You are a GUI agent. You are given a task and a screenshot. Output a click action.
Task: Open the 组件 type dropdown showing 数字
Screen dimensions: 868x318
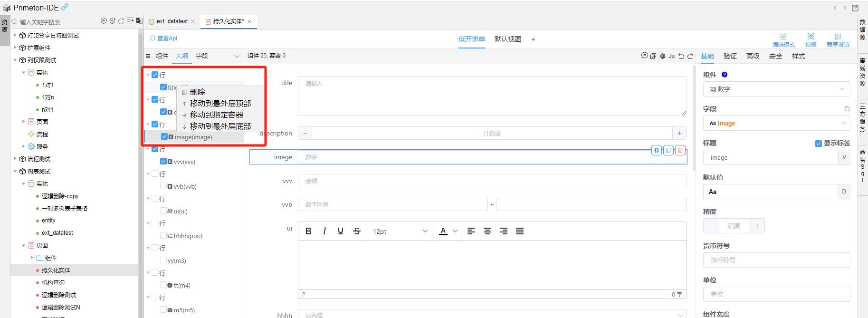click(x=776, y=89)
